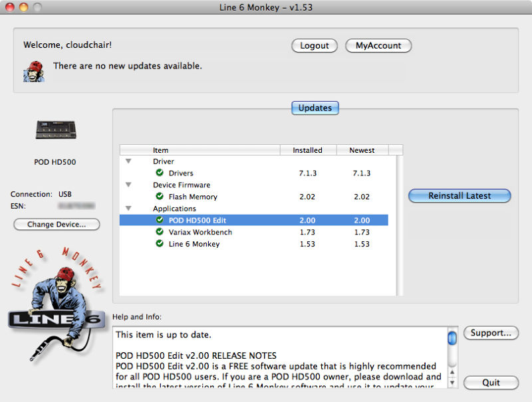Click Reinstall Latest button
The height and width of the screenshot is (402, 532).
[x=460, y=195]
